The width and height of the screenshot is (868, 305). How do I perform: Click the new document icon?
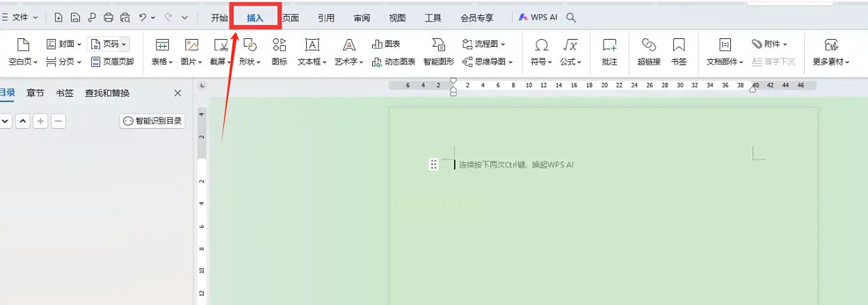(x=58, y=17)
